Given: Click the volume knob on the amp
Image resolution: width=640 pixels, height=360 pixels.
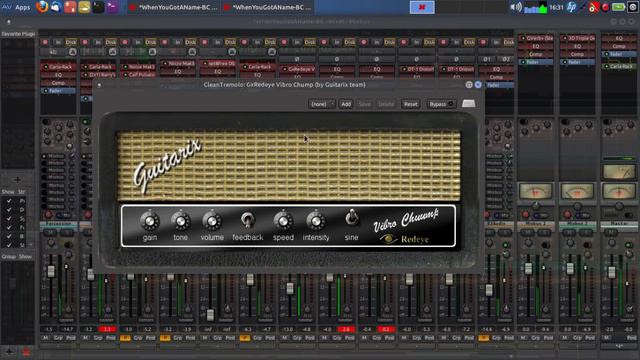Looking at the screenshot, I should pyautogui.click(x=212, y=221).
